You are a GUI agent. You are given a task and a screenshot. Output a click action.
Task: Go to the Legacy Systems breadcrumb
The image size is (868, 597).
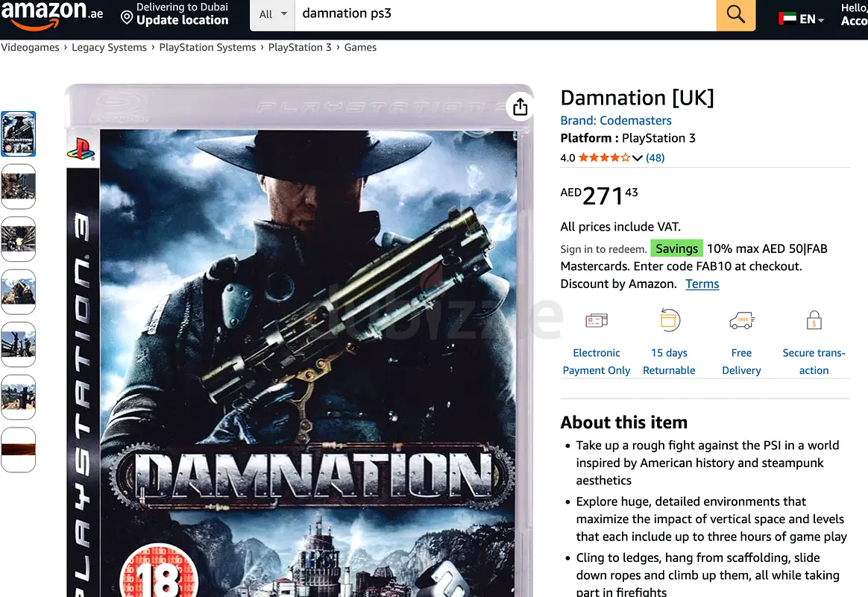pos(109,48)
